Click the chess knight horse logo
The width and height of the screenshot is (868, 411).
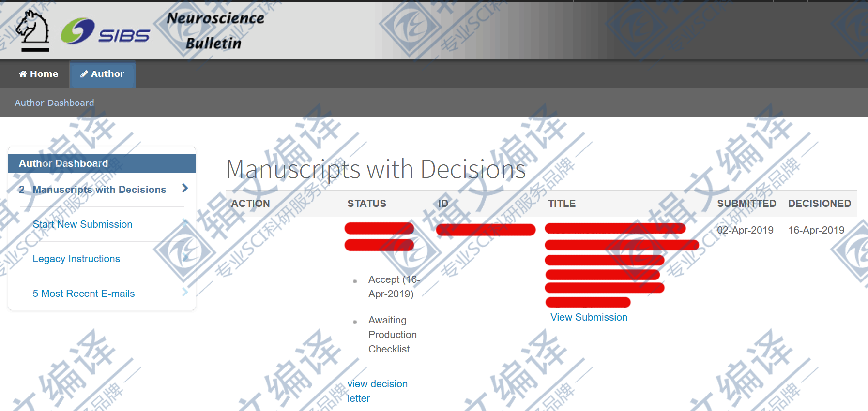click(x=33, y=30)
